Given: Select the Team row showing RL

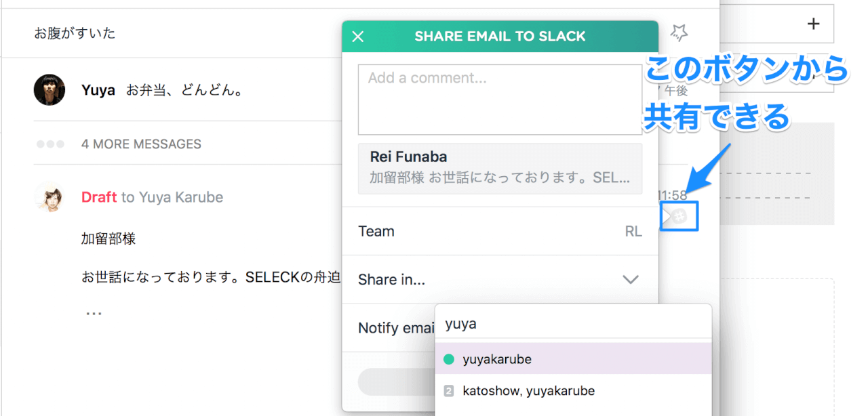Looking at the screenshot, I should click(x=500, y=231).
